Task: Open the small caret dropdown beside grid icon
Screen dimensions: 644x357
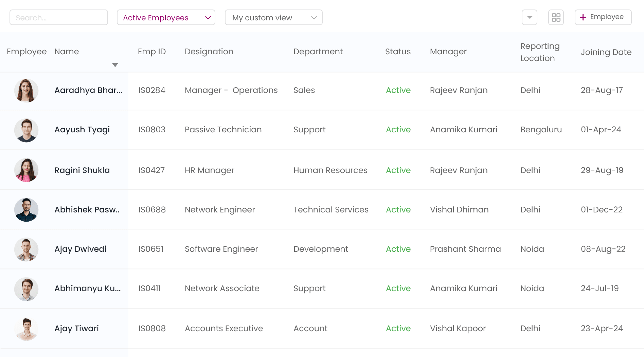Action: [530, 17]
